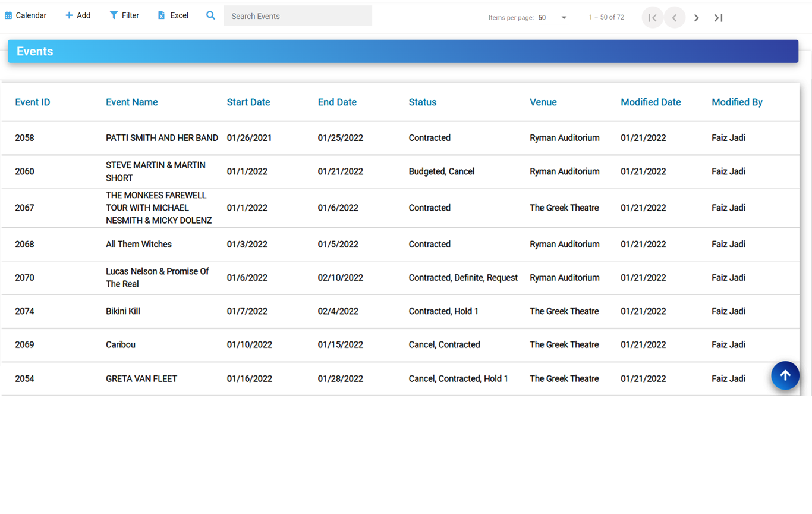Image resolution: width=812 pixels, height=514 pixels.
Task: Open the Calendar view
Action: (25, 15)
